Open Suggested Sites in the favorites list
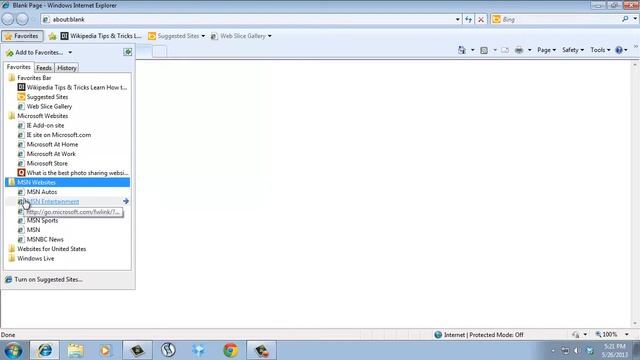The height and width of the screenshot is (360, 640). (x=43, y=97)
